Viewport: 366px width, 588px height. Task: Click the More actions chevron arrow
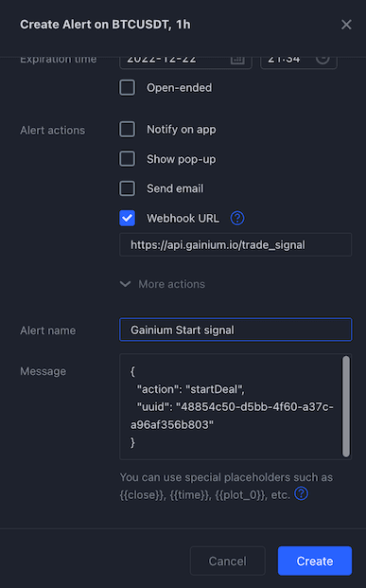(x=125, y=284)
